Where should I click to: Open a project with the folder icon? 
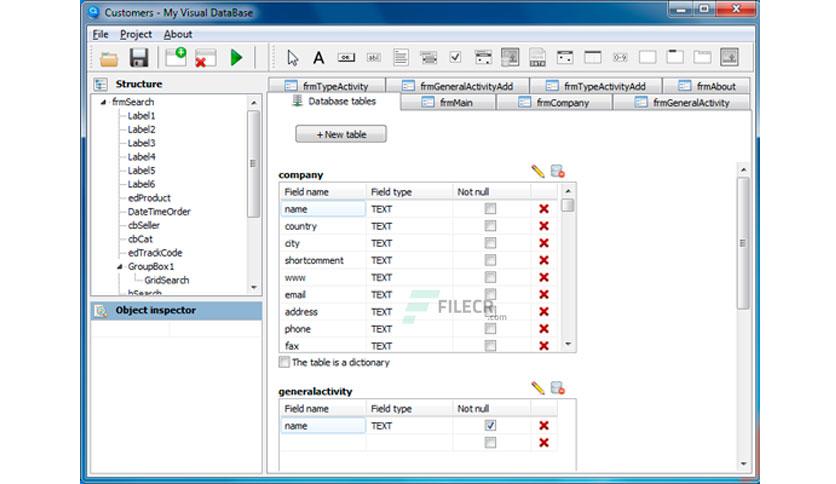[x=109, y=58]
